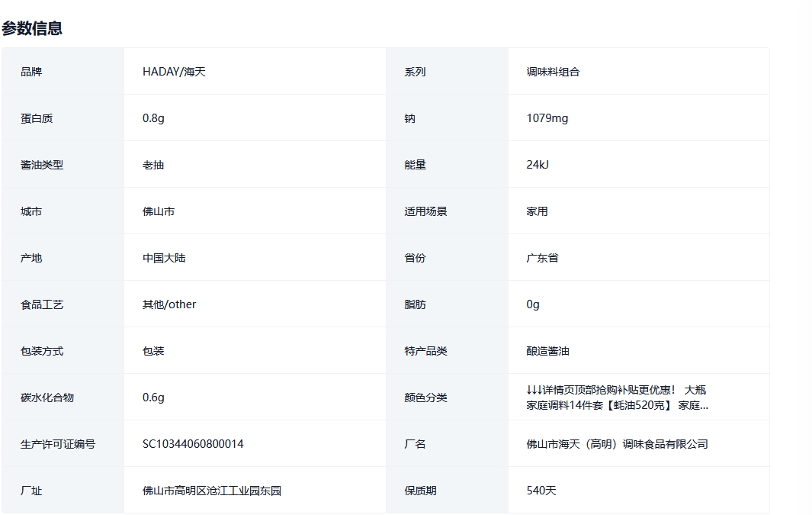Image resolution: width=812 pixels, height=515 pixels.
Task: Click the 碳水化合物 label cell
Action: [x=63, y=398]
